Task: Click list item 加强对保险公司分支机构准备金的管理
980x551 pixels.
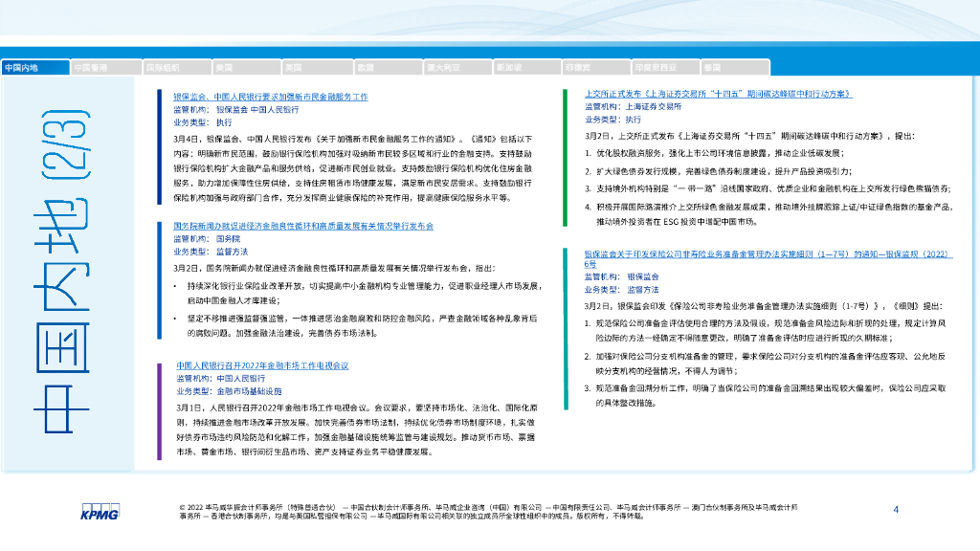Action: point(765,364)
